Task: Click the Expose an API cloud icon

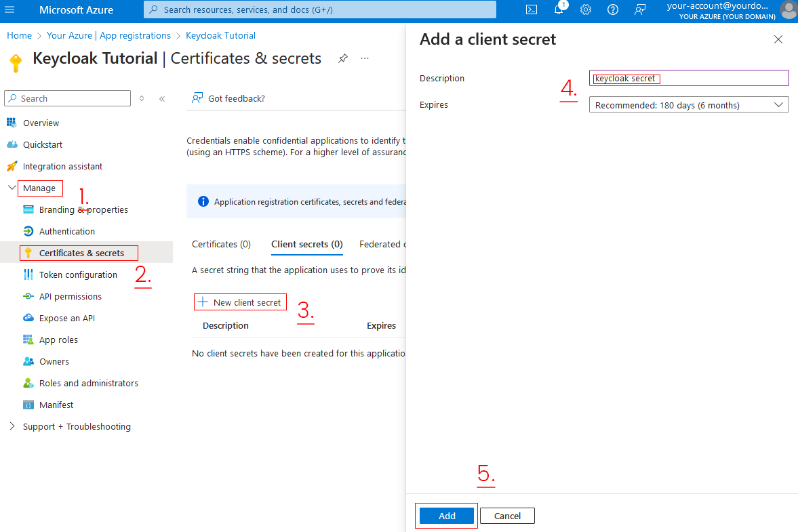Action: (28, 318)
